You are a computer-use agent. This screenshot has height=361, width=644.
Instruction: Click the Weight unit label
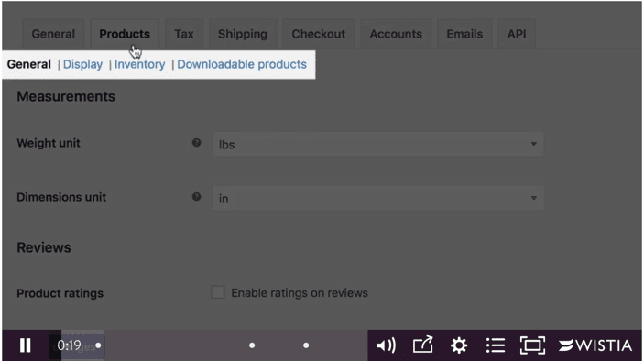(x=49, y=143)
